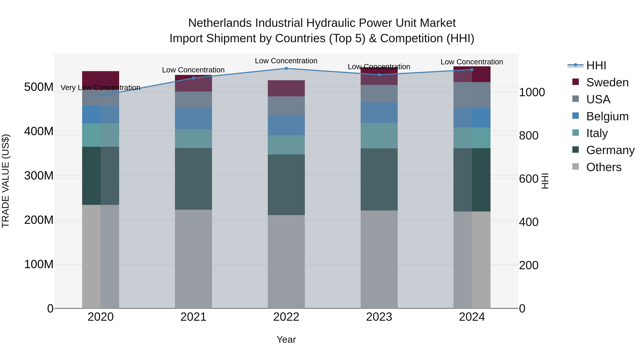Click the 2023 Germany bar segment
644x362 pixels.
pyautogui.click(x=379, y=179)
